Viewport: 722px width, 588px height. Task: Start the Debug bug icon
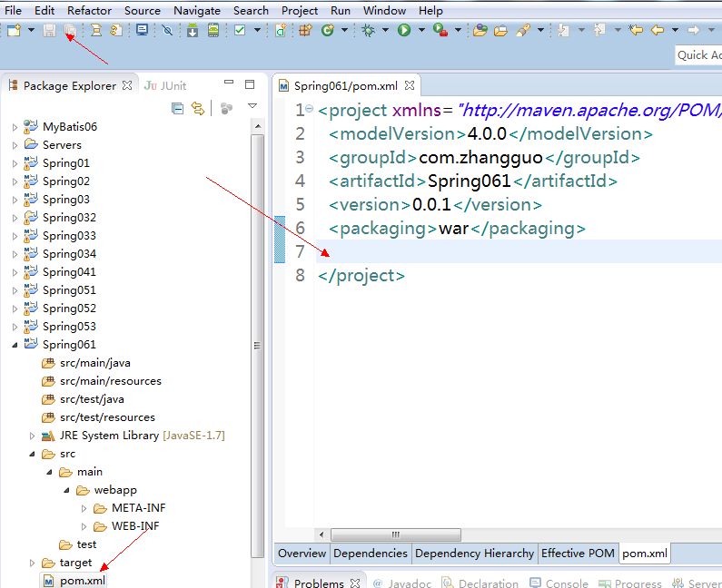(368, 30)
